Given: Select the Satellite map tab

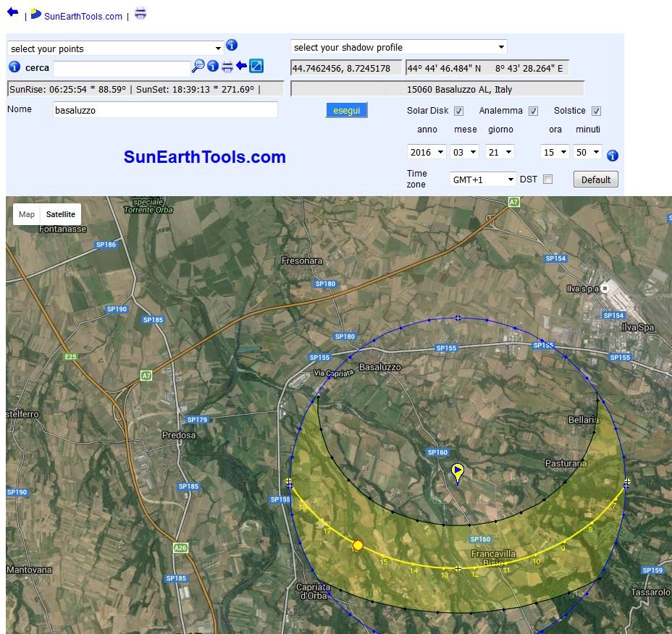Looking at the screenshot, I should tap(61, 214).
